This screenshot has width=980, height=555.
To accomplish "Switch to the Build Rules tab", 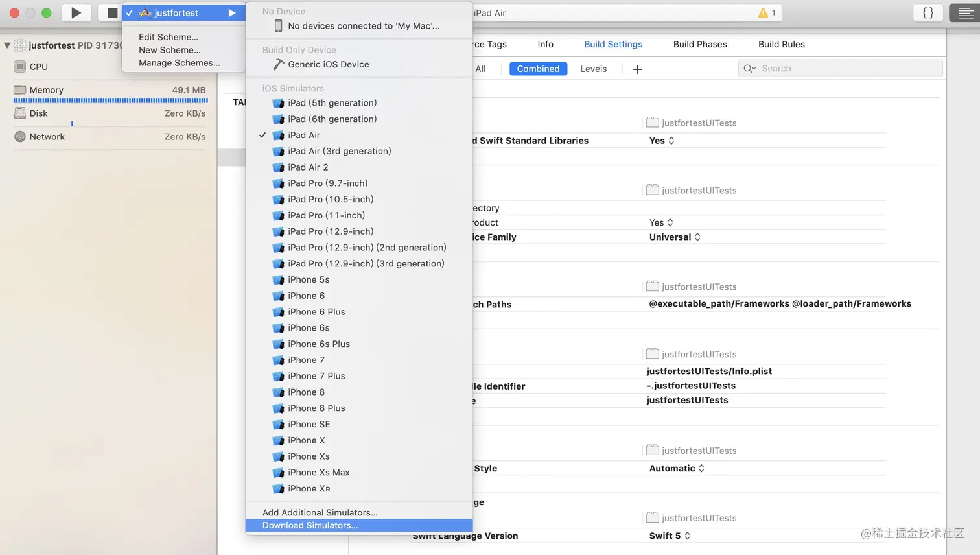I will point(782,44).
